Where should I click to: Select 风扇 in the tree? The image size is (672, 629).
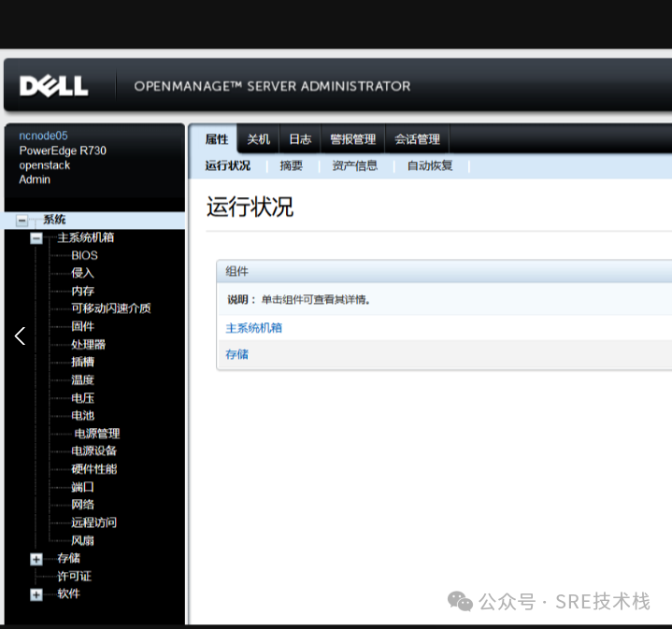pos(82,541)
